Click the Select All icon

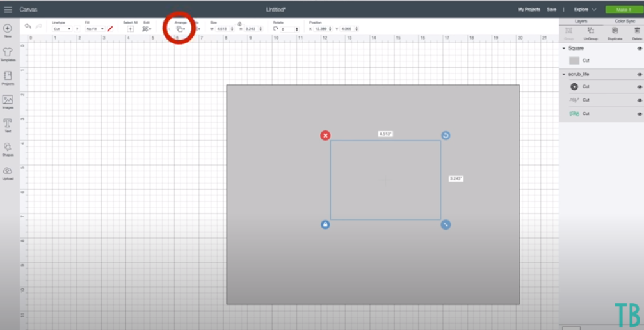tap(130, 29)
